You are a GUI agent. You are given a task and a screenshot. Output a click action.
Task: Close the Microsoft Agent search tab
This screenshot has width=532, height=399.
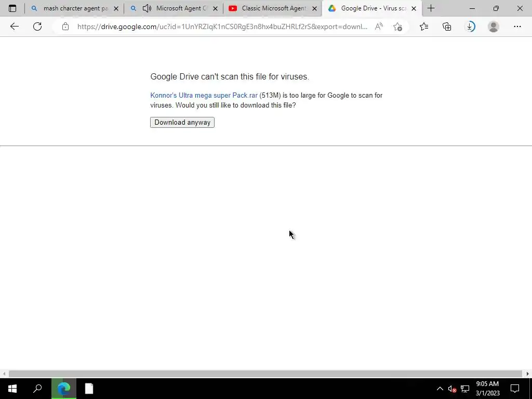(x=216, y=8)
